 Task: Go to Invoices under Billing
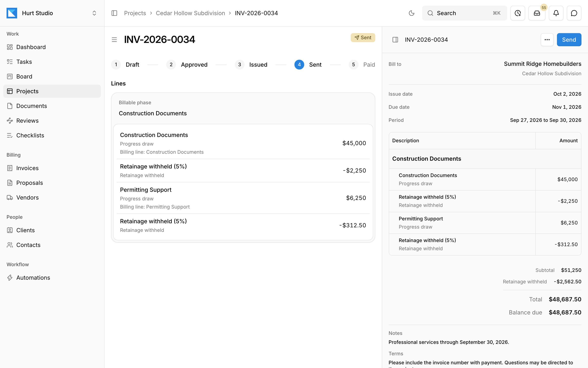[x=52, y=168]
